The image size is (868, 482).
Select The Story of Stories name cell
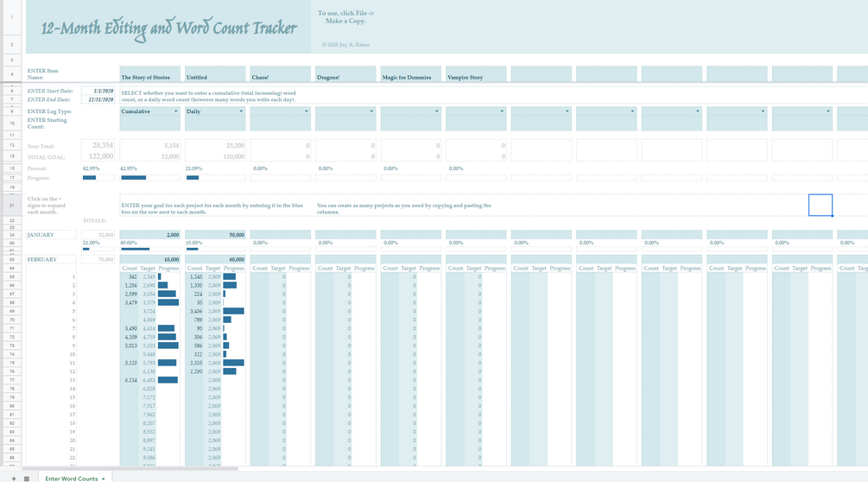coord(150,74)
